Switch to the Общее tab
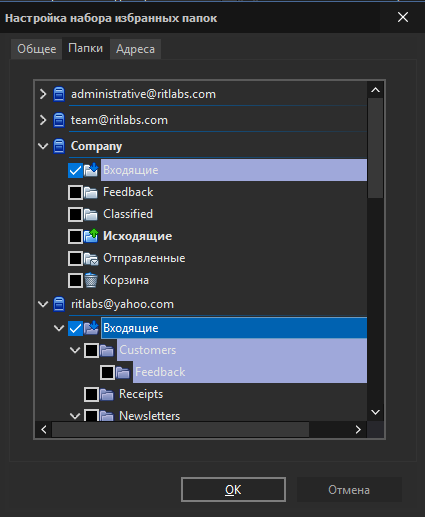Screen dimensions: 425x517 37,49
